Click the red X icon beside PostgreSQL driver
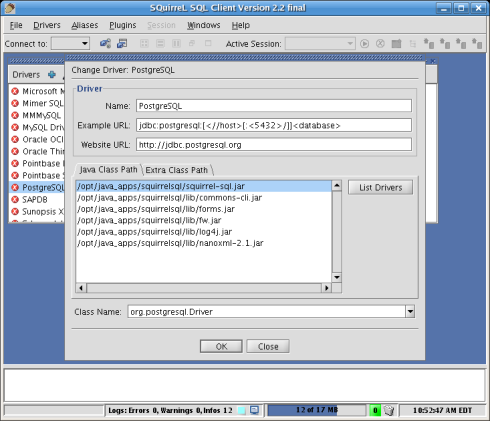 [x=15, y=187]
